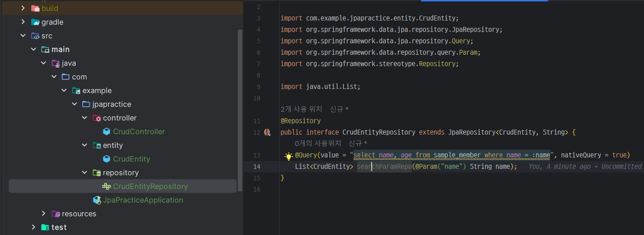Expand the build folder chevron

23,8
